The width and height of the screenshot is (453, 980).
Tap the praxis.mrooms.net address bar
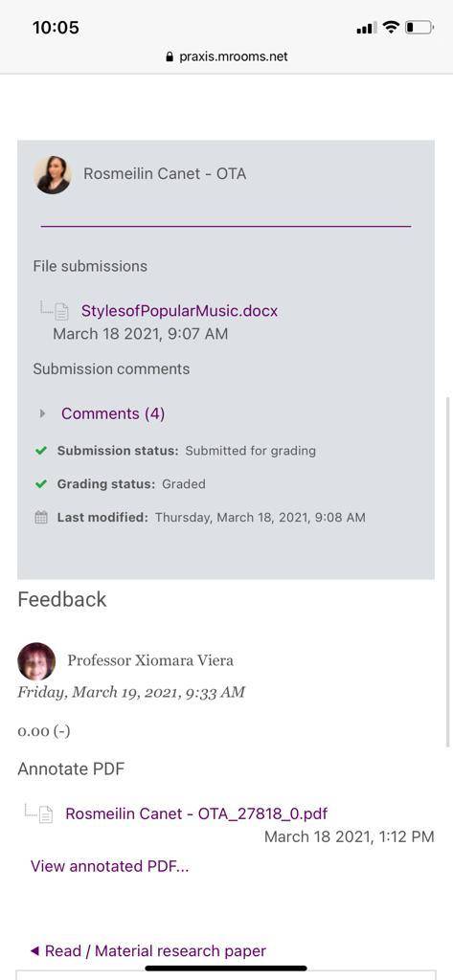click(x=226, y=56)
